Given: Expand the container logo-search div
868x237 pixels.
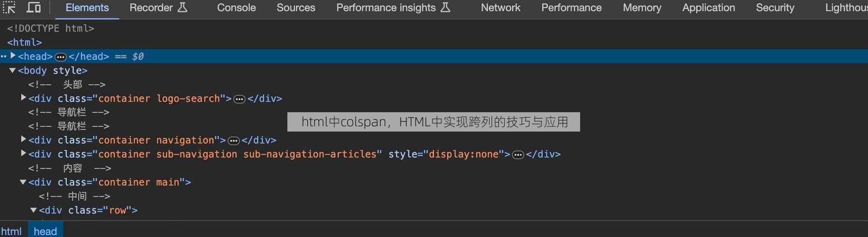Looking at the screenshot, I should 23,98.
